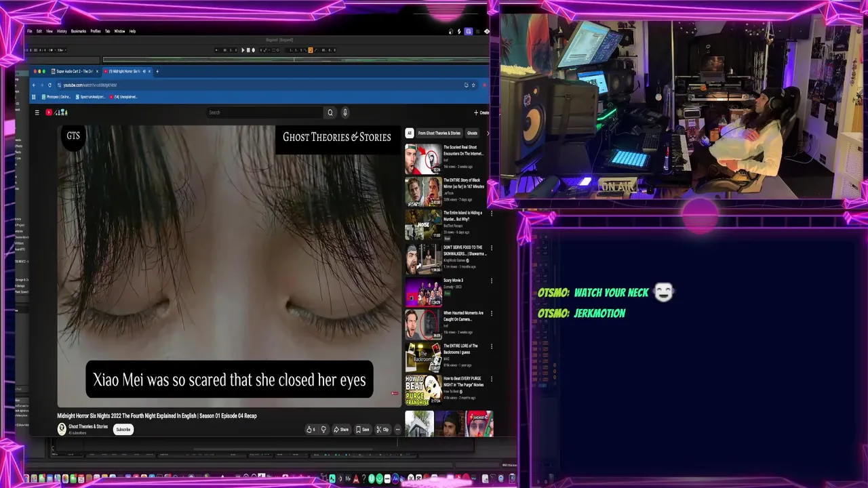Click the DAW record button
This screenshot has height=488, width=868.
[x=253, y=50]
